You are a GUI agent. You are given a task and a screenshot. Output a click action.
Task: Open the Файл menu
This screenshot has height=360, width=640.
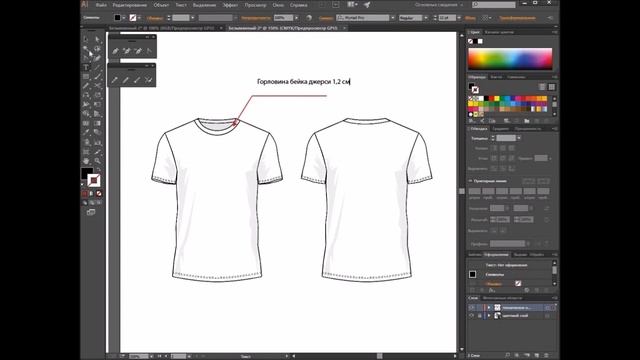pos(101,5)
